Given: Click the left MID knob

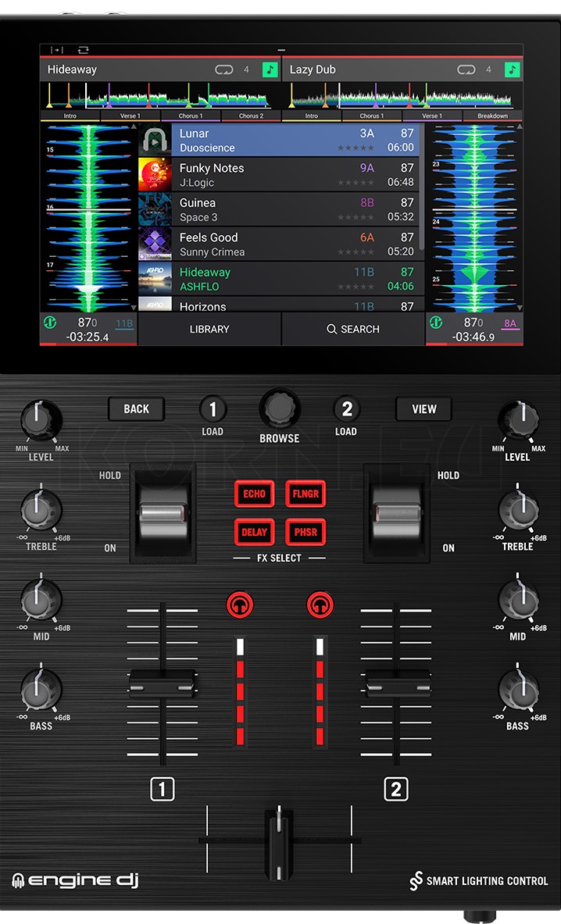Looking at the screenshot, I should tap(41, 601).
